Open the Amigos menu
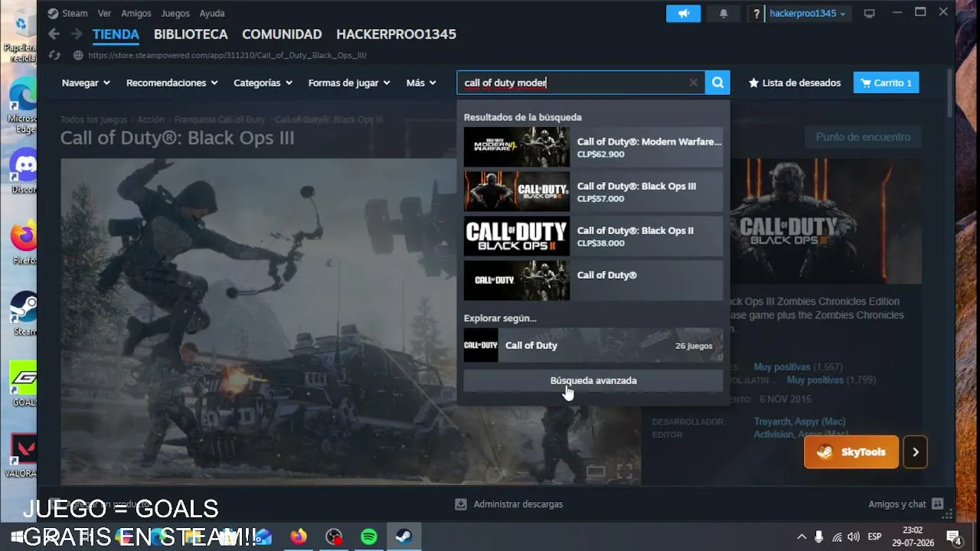Screen dimensions: 980x551 (x=136, y=14)
